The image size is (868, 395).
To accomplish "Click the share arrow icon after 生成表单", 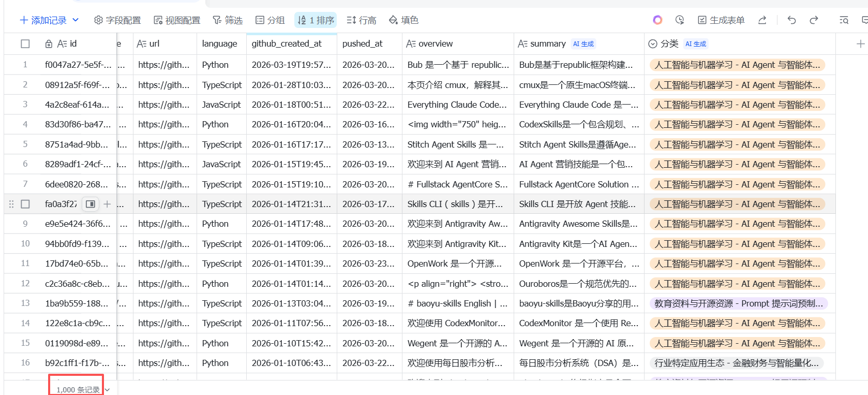I will tap(762, 20).
